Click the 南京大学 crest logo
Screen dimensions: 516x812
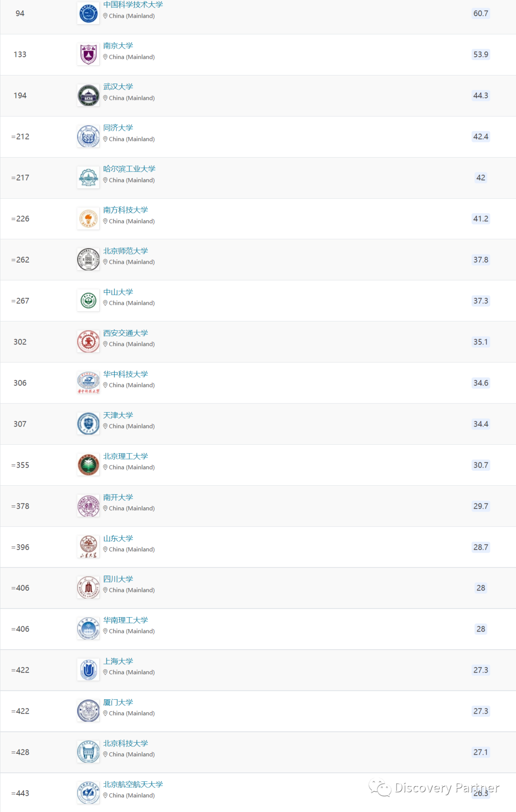tap(88, 54)
